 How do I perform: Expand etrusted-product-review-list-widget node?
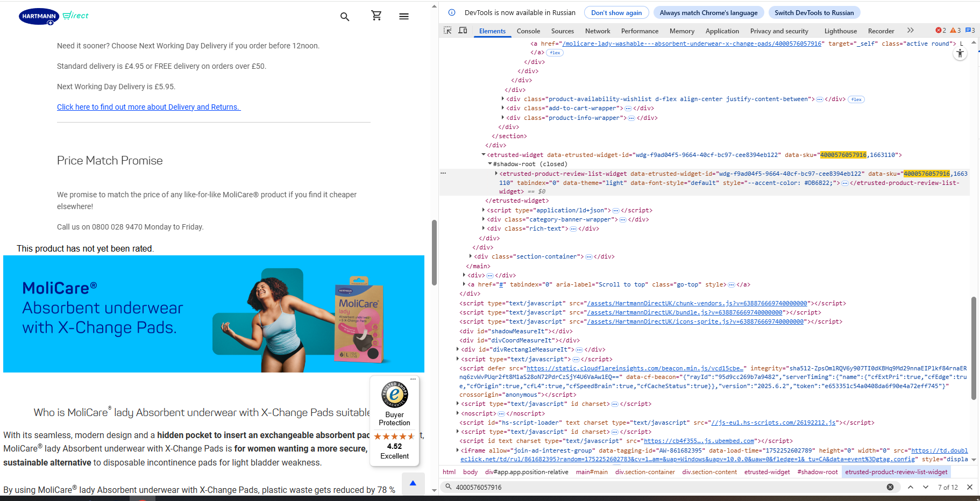click(496, 174)
